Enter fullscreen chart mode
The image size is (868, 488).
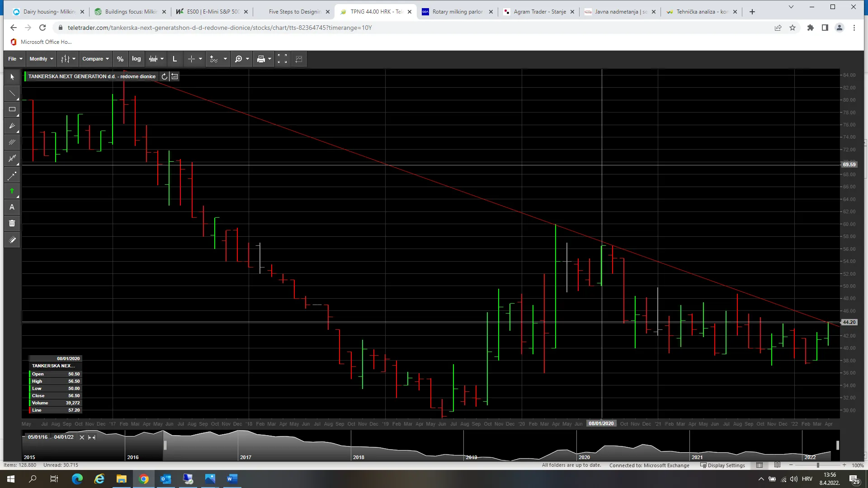click(282, 59)
